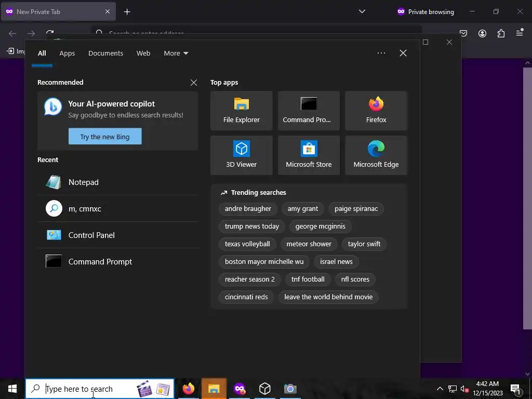Choose 'boston mayor michelle wu' trending search
The width and height of the screenshot is (532, 399).
[264, 262]
